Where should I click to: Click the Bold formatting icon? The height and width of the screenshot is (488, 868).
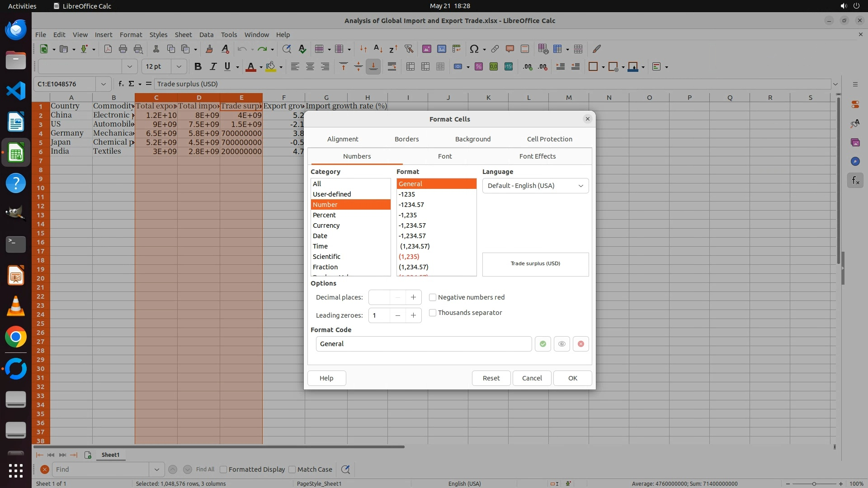pyautogui.click(x=198, y=67)
